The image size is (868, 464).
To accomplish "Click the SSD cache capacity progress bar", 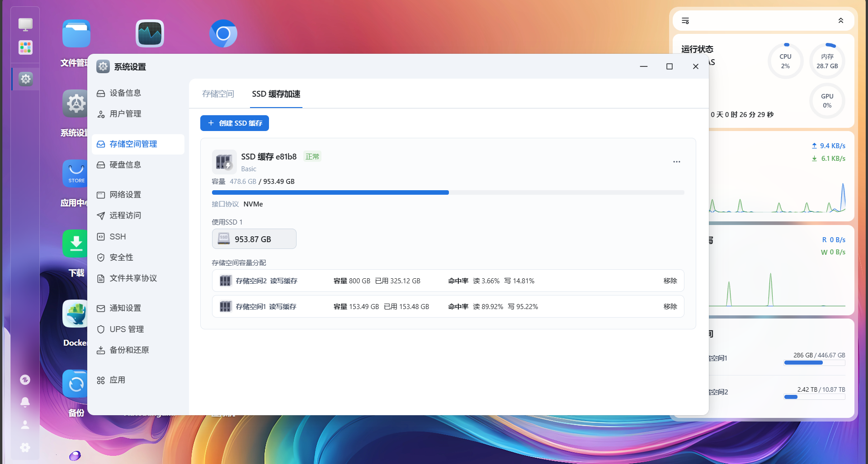I will pos(448,192).
